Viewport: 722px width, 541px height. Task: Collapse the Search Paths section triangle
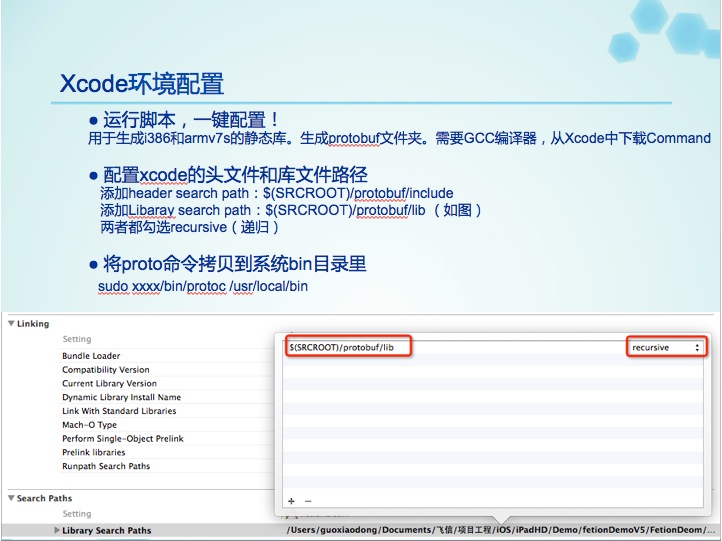pos(11,498)
